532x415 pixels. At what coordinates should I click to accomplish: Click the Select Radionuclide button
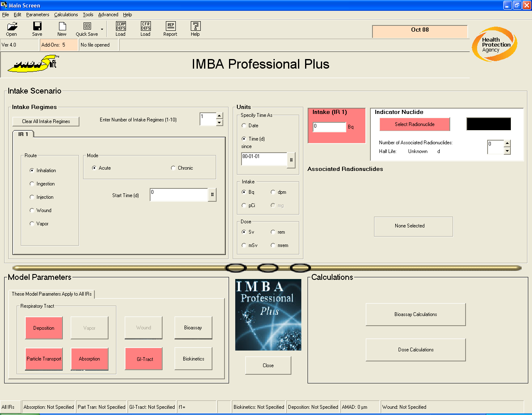click(x=414, y=124)
